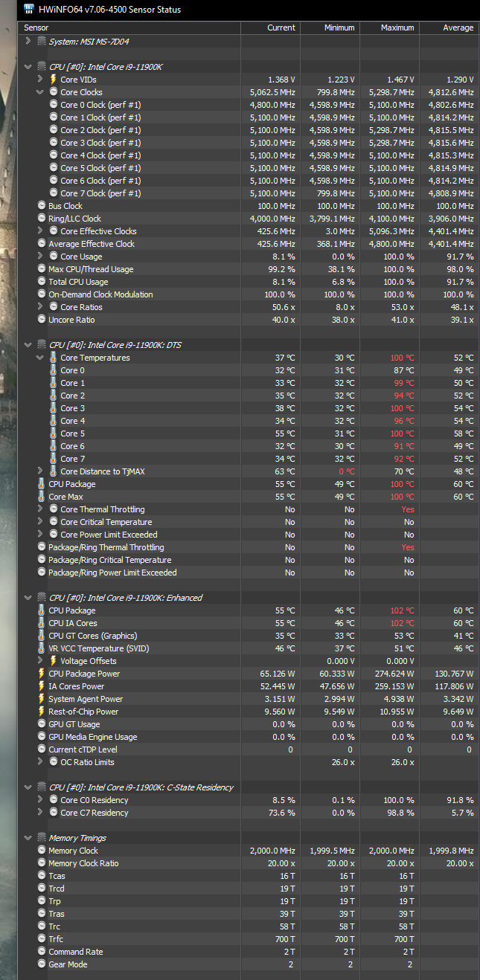Click the Current column header

tap(271, 28)
